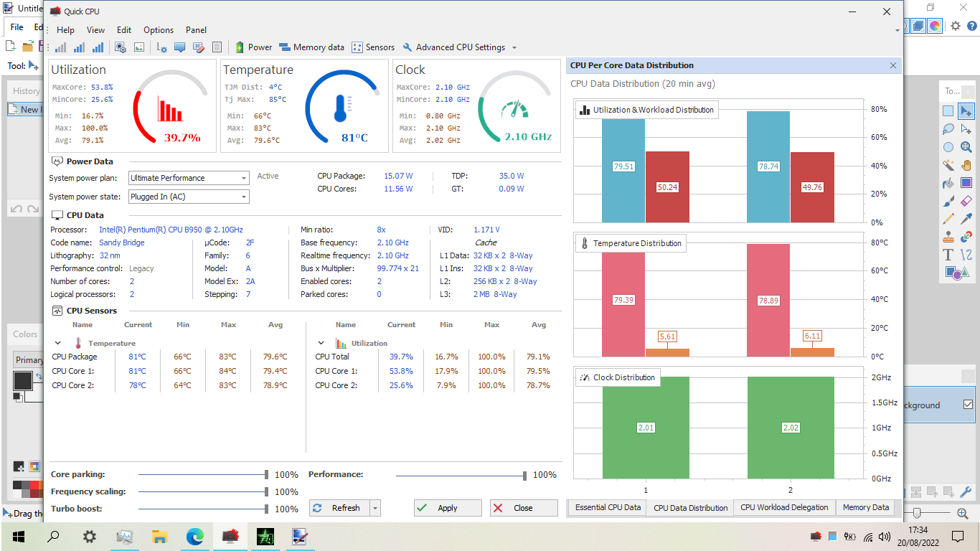Click the first gray bar-chart toolbar icon
This screenshot has height=551, width=980.
(61, 47)
